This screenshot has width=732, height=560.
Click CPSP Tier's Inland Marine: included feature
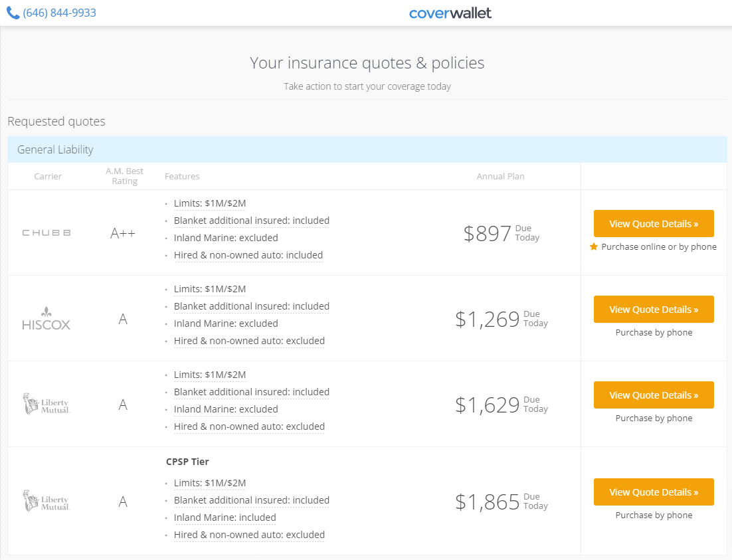pyautogui.click(x=225, y=517)
